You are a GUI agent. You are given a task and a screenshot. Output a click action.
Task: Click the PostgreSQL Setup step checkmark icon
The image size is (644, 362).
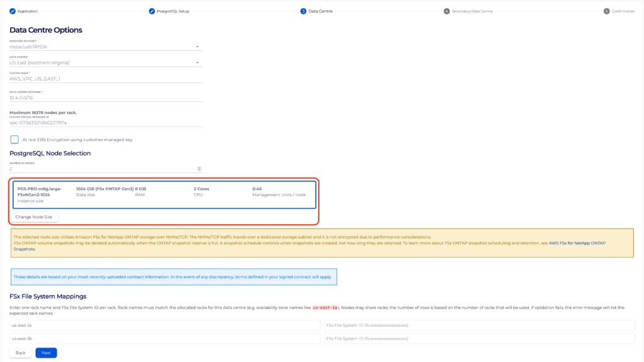coord(152,11)
